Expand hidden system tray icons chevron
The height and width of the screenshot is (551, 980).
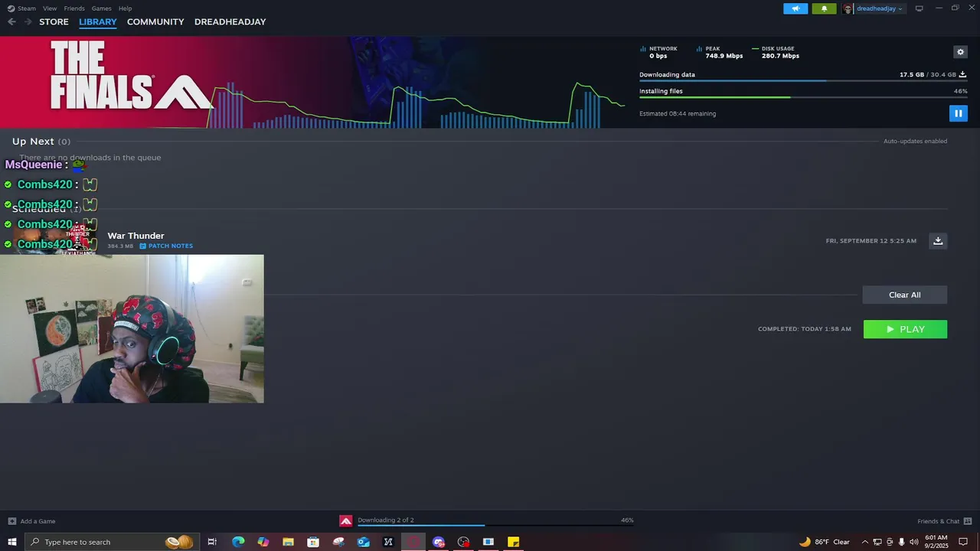click(x=865, y=542)
